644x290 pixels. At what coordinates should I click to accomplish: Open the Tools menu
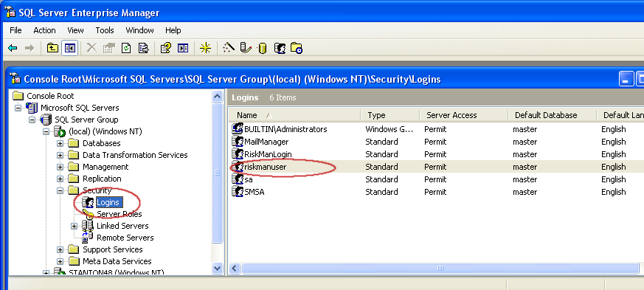[x=105, y=30]
